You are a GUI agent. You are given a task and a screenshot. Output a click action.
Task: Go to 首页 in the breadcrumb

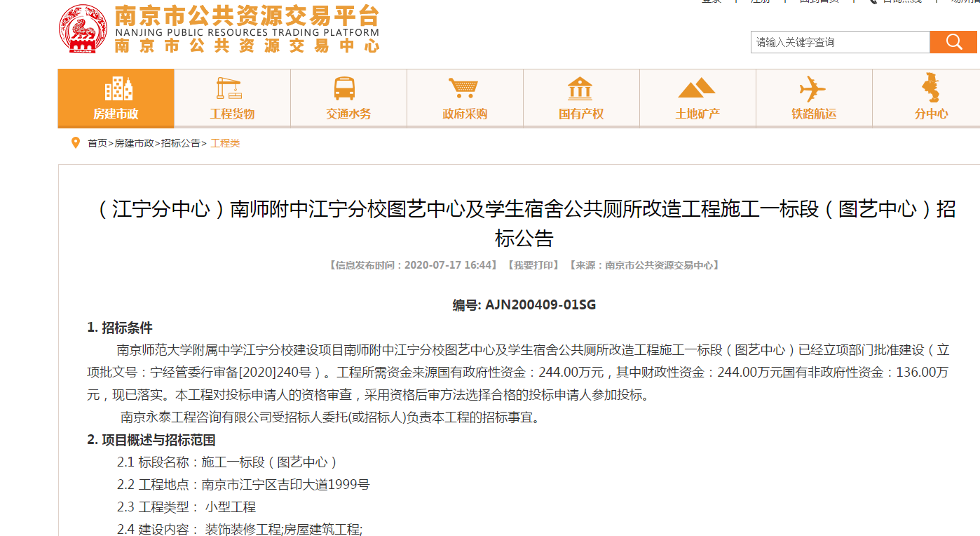pyautogui.click(x=97, y=143)
